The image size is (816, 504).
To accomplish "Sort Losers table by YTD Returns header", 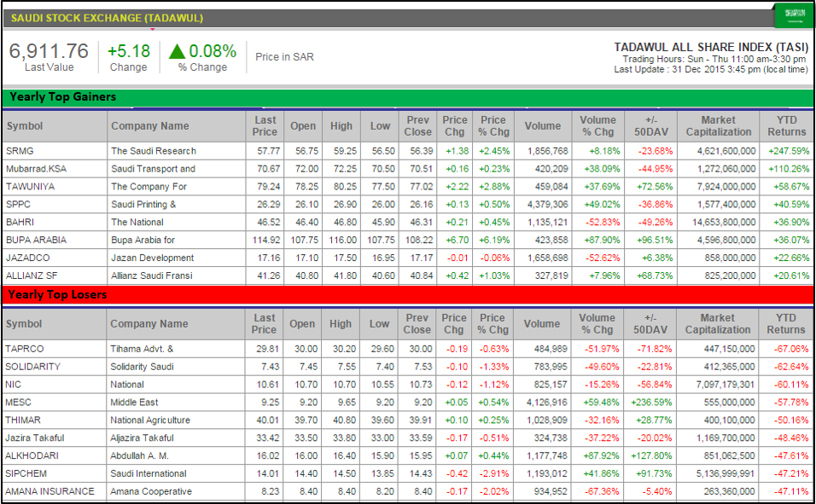I will pos(786,323).
